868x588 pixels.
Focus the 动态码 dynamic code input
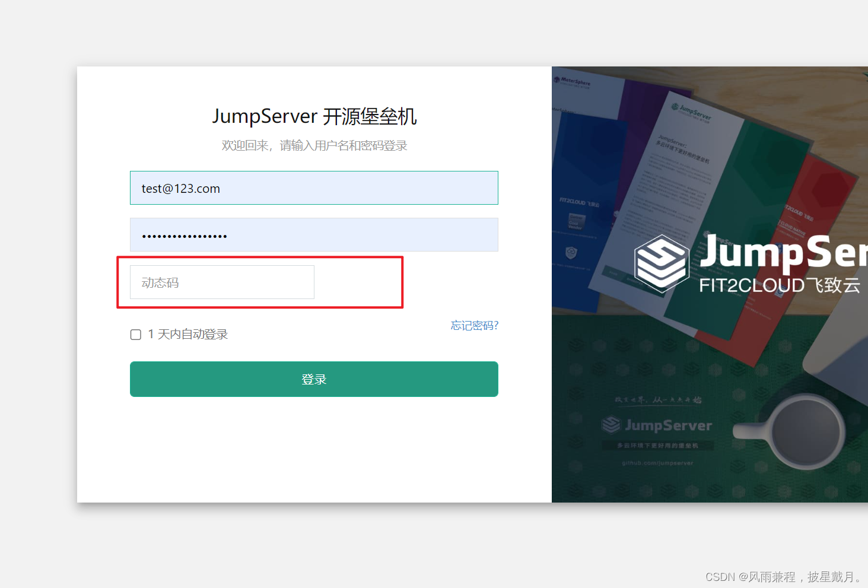tap(221, 282)
